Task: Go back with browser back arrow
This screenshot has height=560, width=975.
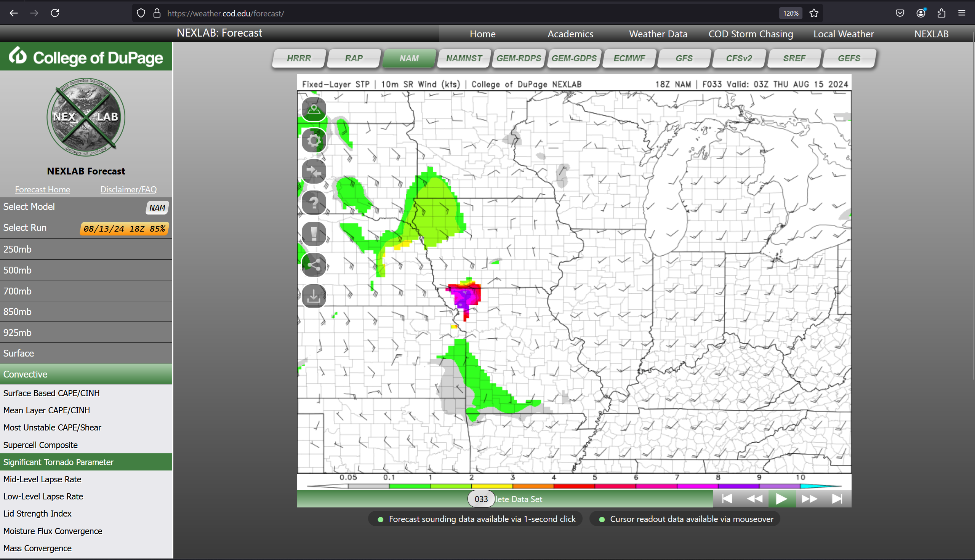Action: (14, 13)
